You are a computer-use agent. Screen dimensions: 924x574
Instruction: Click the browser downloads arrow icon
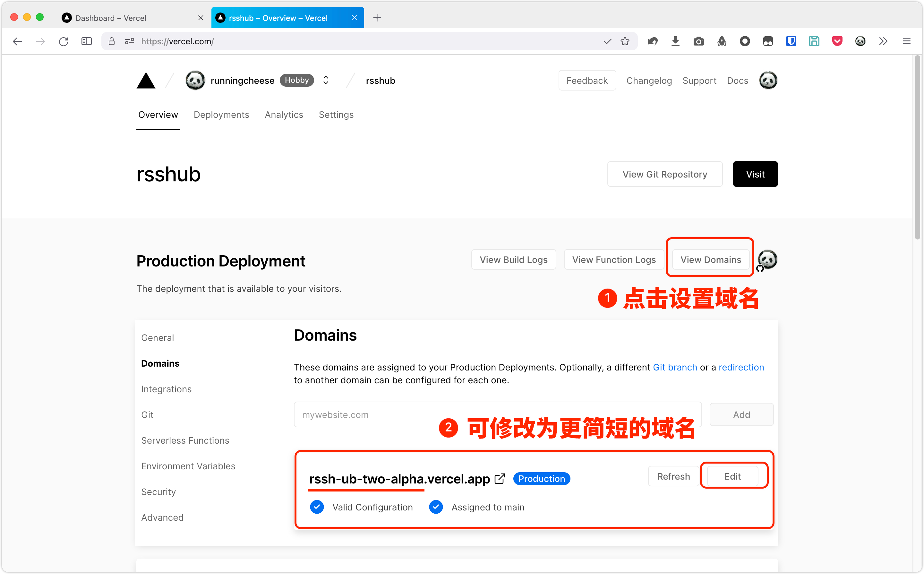point(675,41)
